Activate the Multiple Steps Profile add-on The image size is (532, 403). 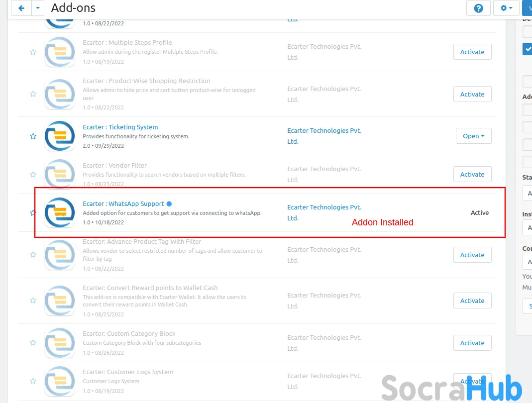click(472, 52)
